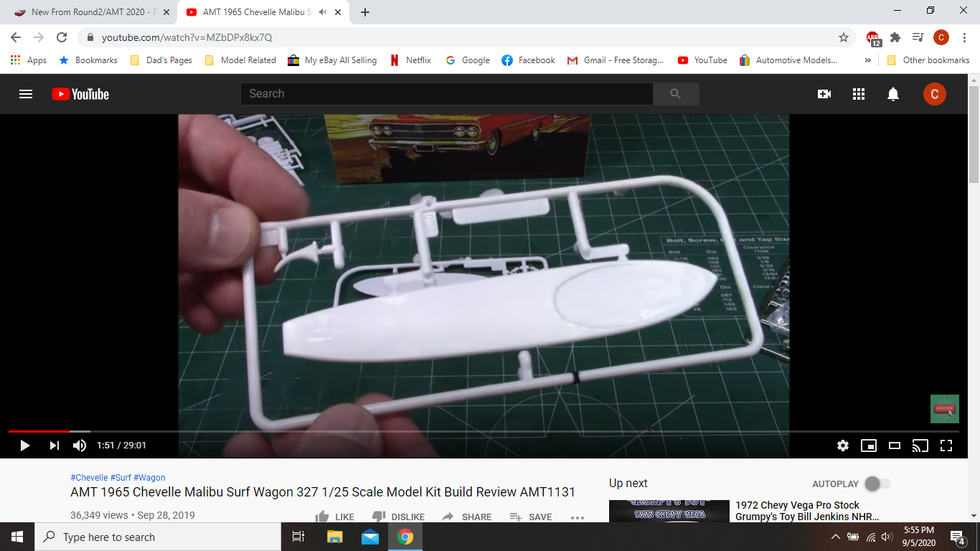Open the Google bookmark

pos(467,60)
